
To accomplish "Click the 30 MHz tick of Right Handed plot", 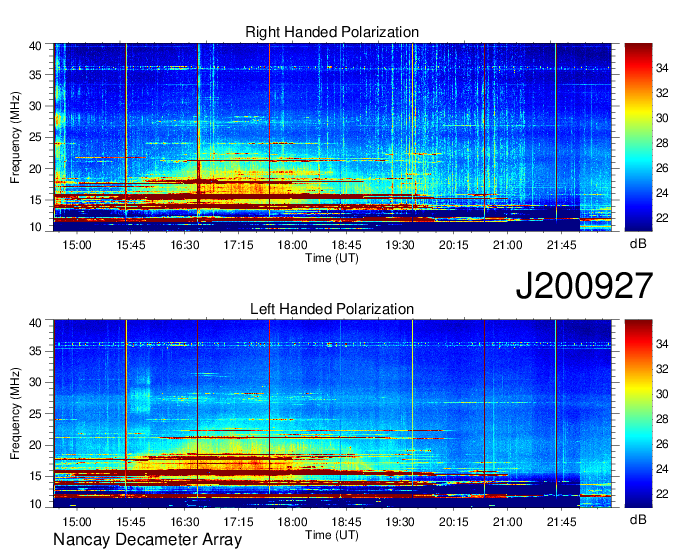I will pyautogui.click(x=35, y=106).
